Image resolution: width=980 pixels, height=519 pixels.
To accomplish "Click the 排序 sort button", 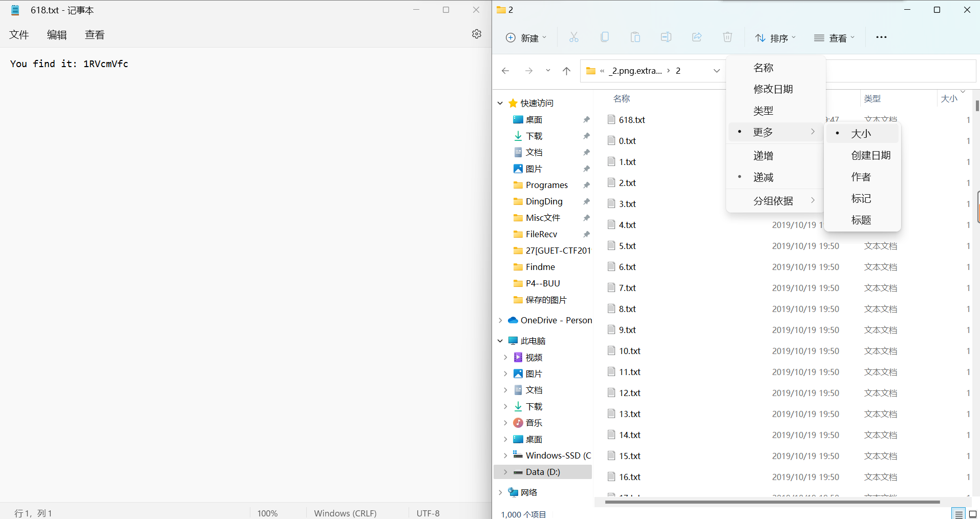I will [x=776, y=38].
